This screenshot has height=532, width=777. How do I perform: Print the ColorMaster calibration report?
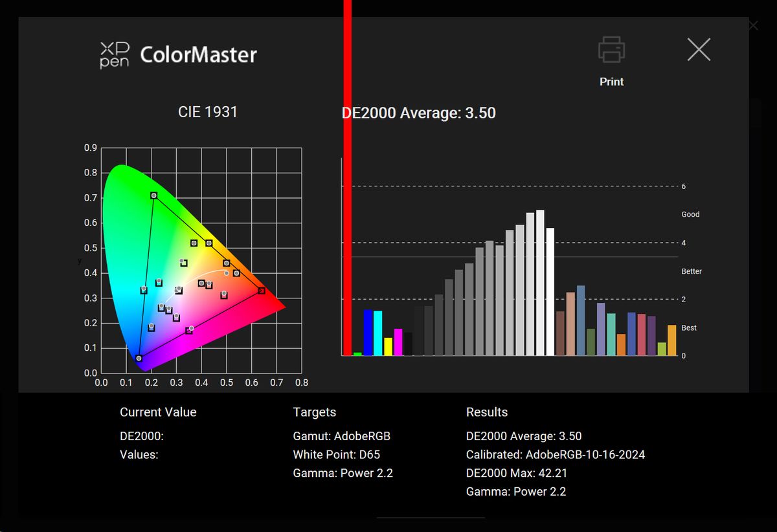pos(611,61)
